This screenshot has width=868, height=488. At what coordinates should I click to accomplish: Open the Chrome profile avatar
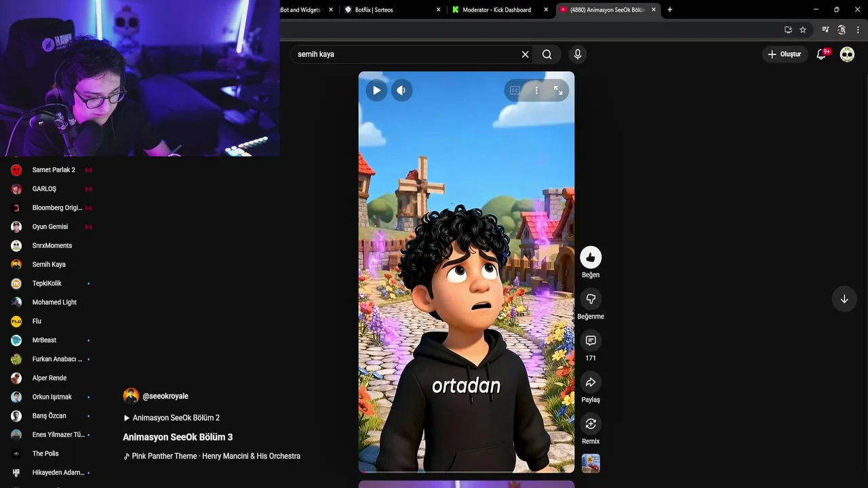tap(842, 30)
